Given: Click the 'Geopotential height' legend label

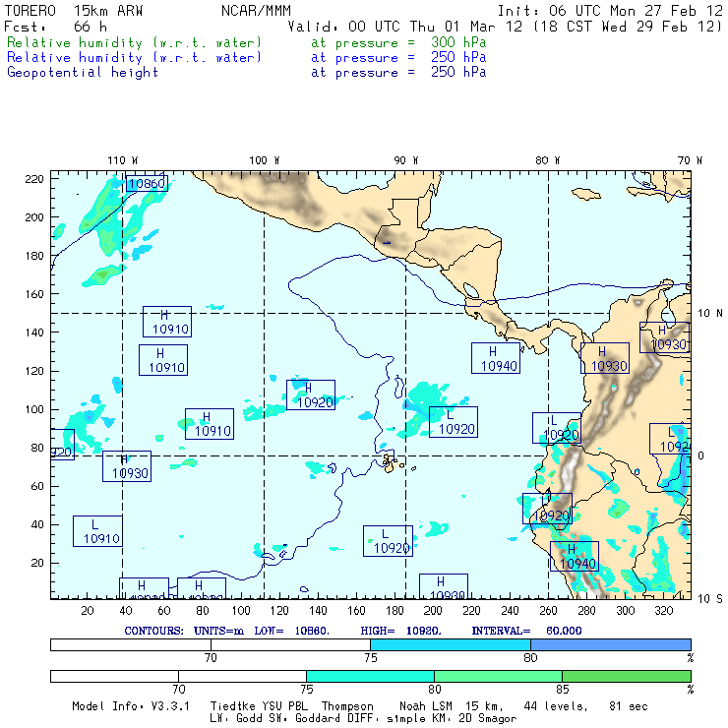Looking at the screenshot, I should 83,73.
